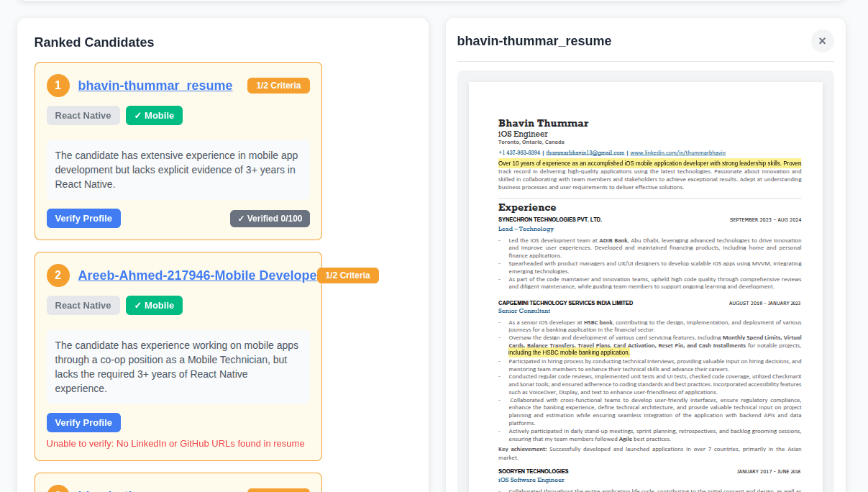This screenshot has height=492, width=868.
Task: Click SOORYEN TECHNOLOGIES employer text
Action: [x=534, y=472]
